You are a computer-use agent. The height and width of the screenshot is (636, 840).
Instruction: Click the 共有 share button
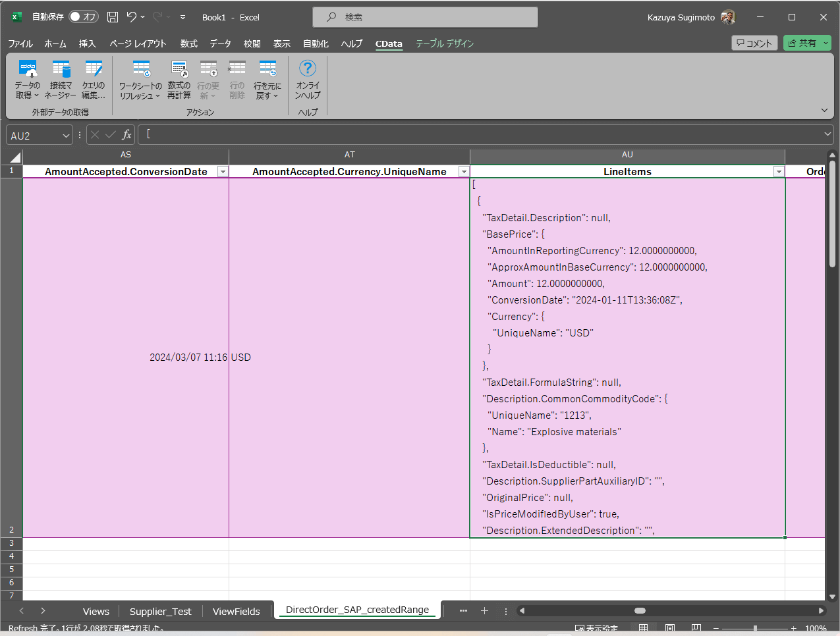pos(802,43)
